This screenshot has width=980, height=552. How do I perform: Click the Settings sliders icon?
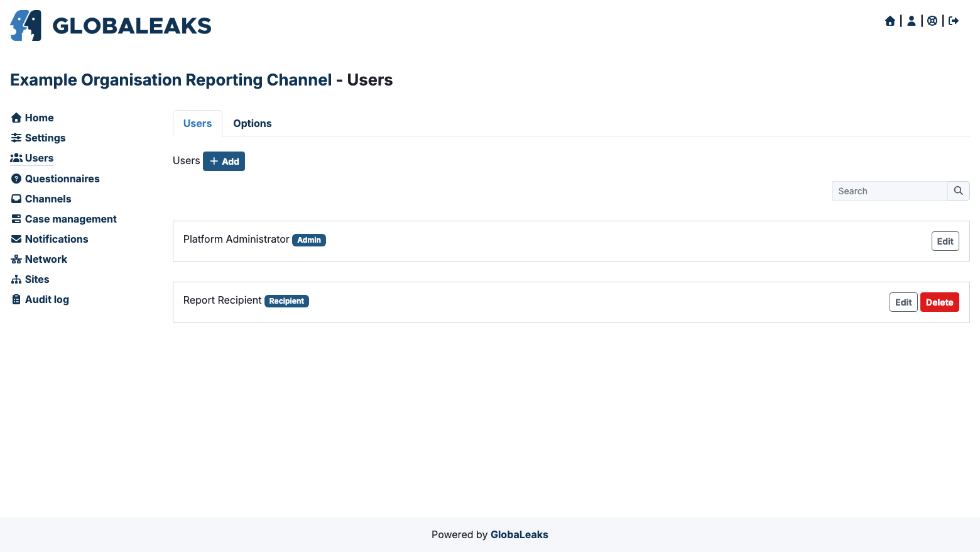click(16, 138)
